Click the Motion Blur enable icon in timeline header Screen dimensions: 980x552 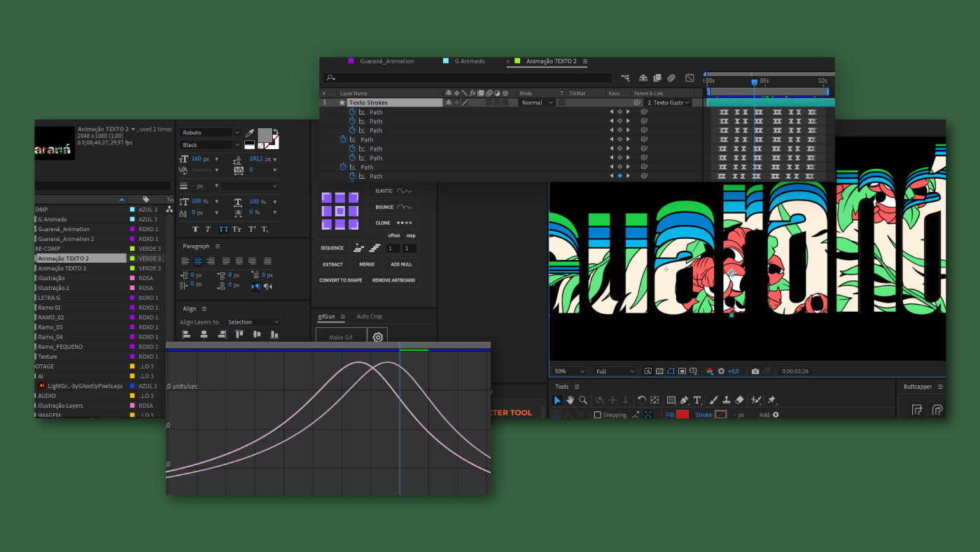pos(671,78)
